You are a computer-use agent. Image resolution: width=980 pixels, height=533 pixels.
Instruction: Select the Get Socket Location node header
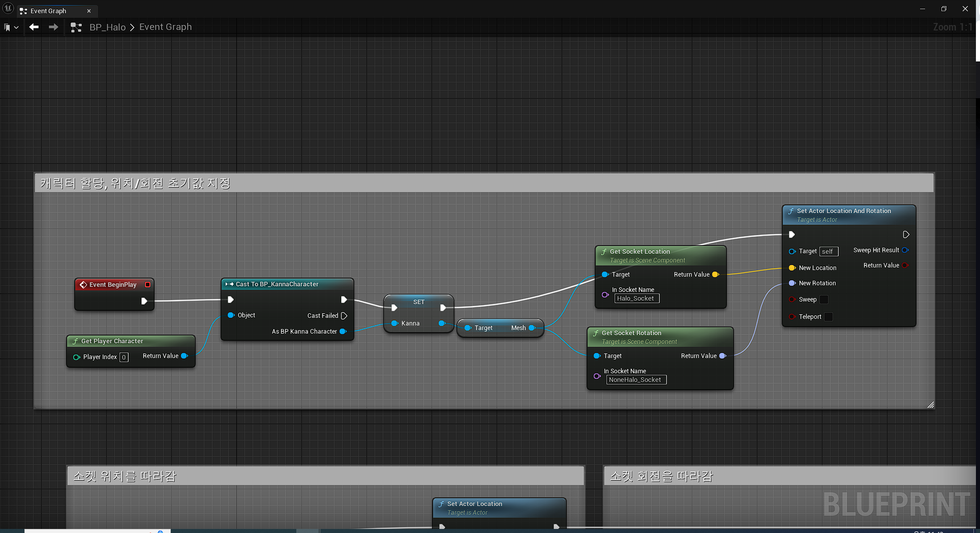click(x=660, y=255)
